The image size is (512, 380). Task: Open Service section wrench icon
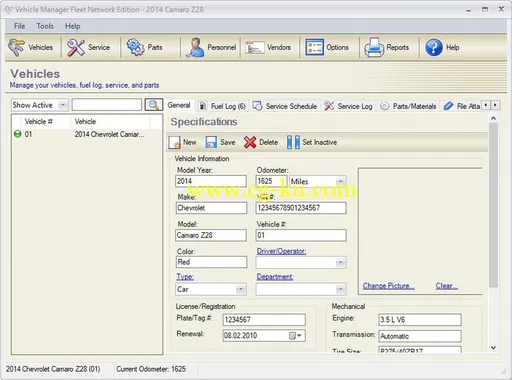click(x=76, y=47)
